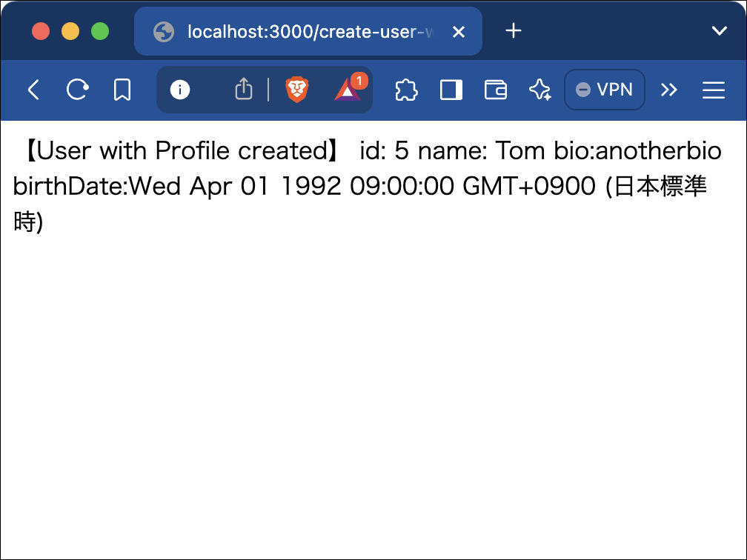Expand the tab search dropdown
This screenshot has width=747, height=560.
pos(719,31)
